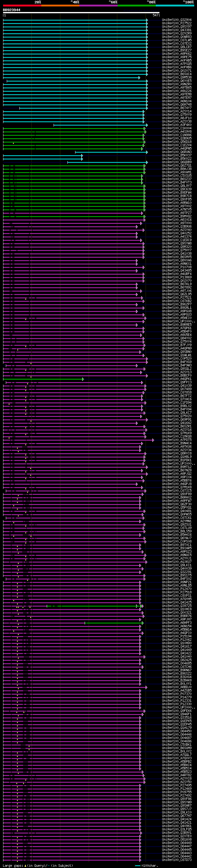Open hit UniRef100_Q9SY97
The width and height of the screenshot is (197, 868).
tap(176, 26)
